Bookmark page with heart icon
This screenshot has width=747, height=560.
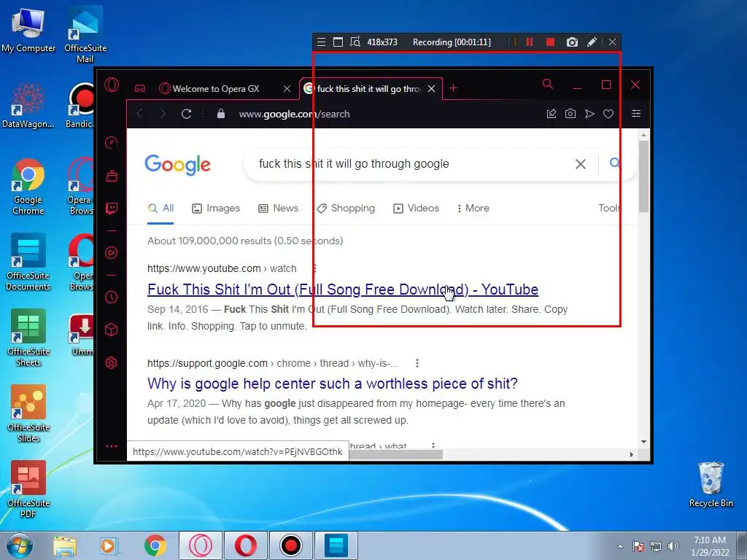coord(608,114)
